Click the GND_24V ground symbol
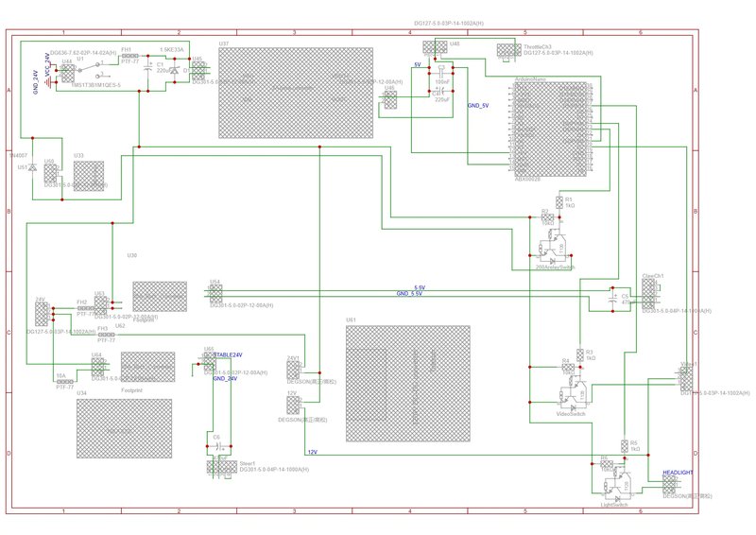 point(48,84)
